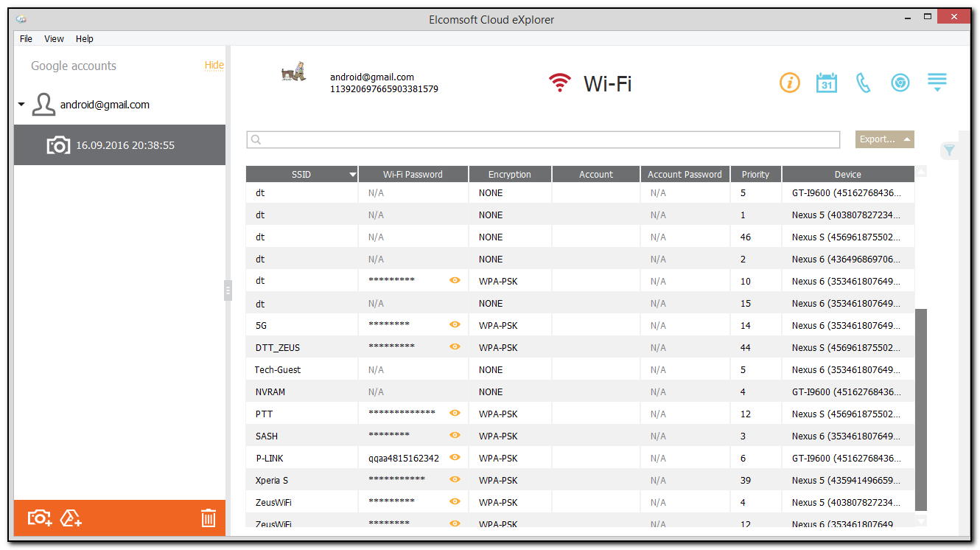The width and height of the screenshot is (980, 550).
Task: View the Calls section
Action: (863, 83)
